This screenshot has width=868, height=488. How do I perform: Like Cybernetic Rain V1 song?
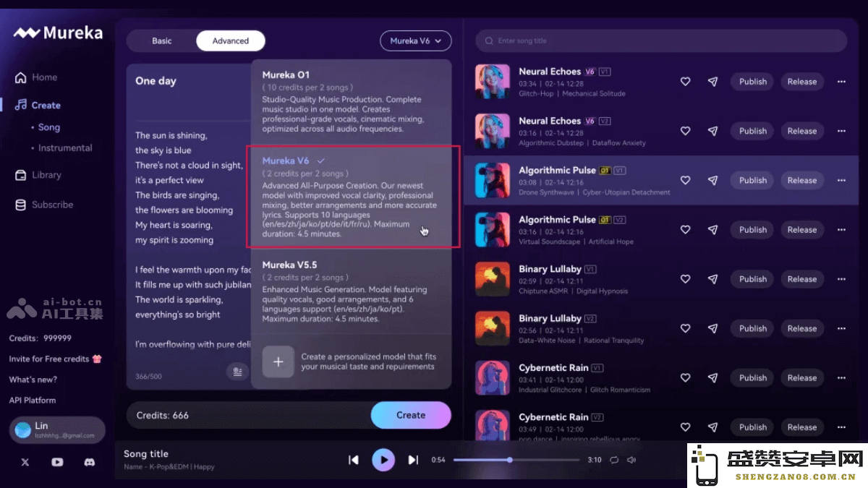tap(685, 377)
